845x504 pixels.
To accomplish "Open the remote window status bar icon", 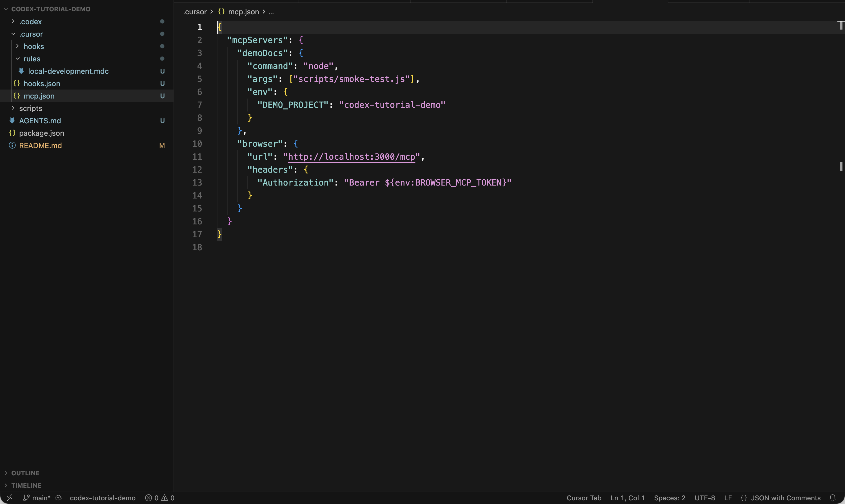I will tap(10, 498).
